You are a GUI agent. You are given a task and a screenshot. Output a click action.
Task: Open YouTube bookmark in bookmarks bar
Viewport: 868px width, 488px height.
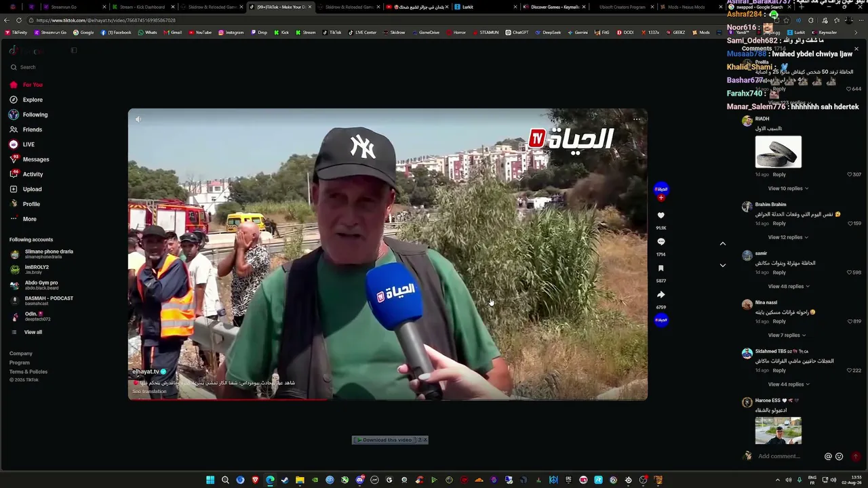point(200,33)
